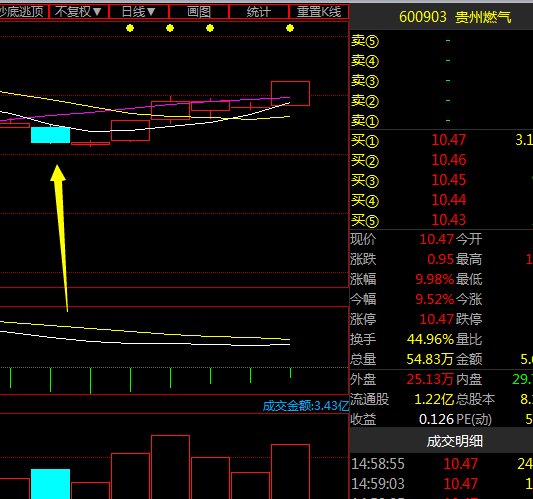Viewport: 533px width, 499px height.
Task: Click the last yellow dot marker above chart
Action: [290, 28]
